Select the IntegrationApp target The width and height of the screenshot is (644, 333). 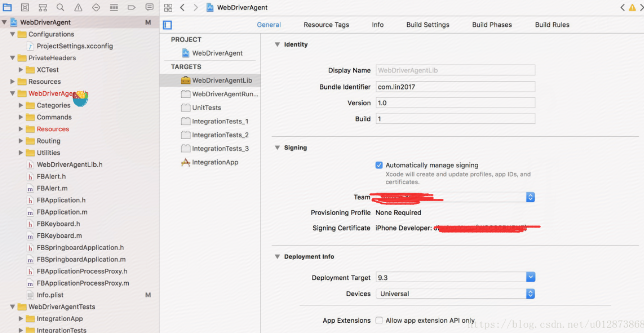point(210,162)
